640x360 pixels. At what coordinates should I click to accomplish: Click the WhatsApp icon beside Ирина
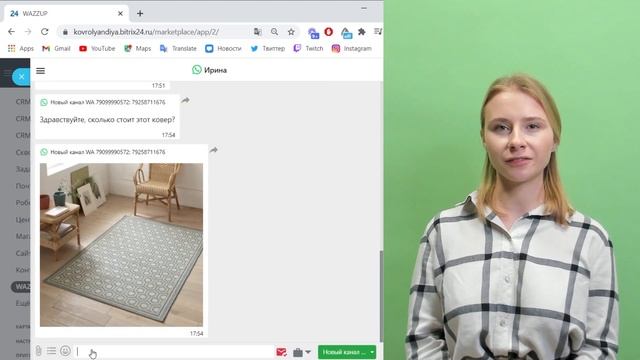(x=197, y=70)
